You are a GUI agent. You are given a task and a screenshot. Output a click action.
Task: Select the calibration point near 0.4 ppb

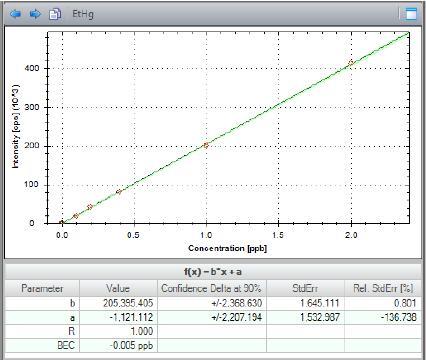119,192
